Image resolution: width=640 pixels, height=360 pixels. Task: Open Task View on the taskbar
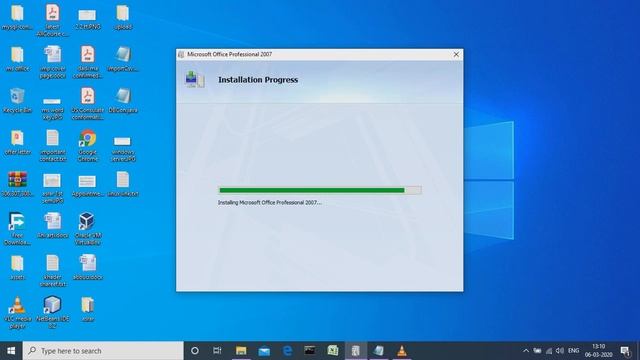pos(217,351)
